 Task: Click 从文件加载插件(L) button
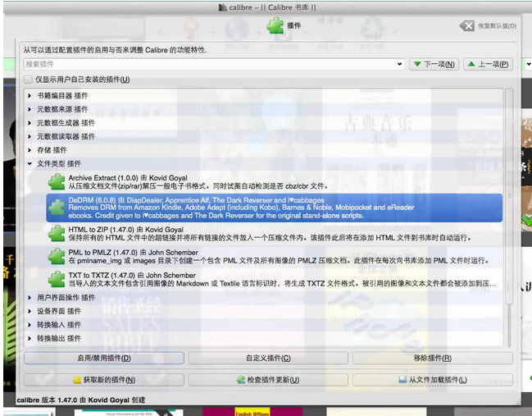click(x=433, y=380)
